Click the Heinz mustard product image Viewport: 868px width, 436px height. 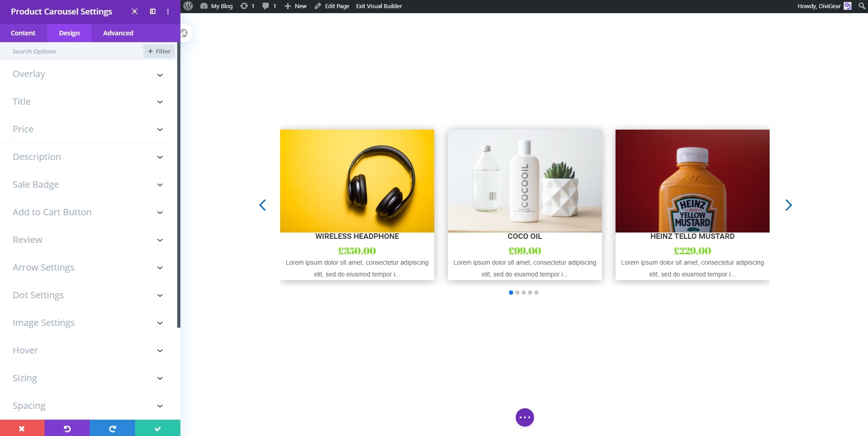pyautogui.click(x=693, y=181)
